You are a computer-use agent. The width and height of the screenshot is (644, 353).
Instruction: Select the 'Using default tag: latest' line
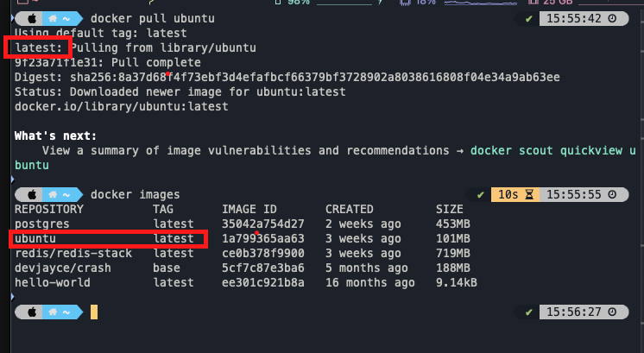tap(101, 34)
